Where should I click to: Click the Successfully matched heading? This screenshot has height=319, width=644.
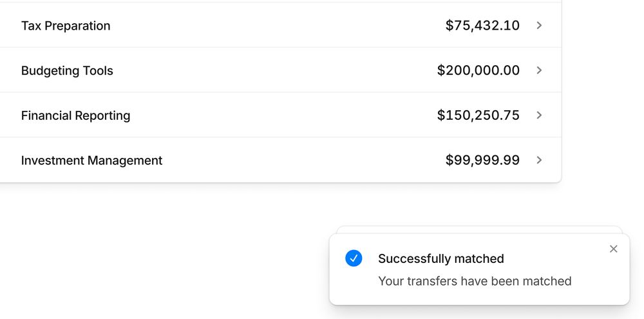pos(441,258)
